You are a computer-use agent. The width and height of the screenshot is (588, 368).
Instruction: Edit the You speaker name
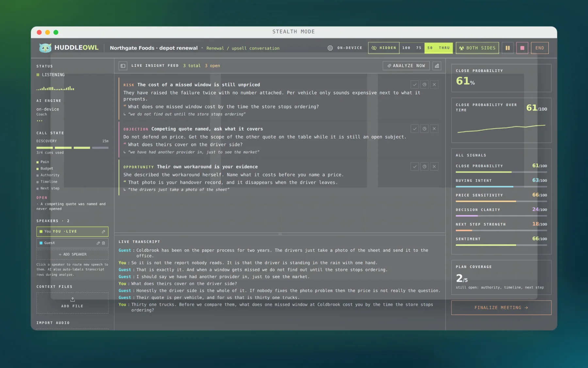tap(104, 232)
